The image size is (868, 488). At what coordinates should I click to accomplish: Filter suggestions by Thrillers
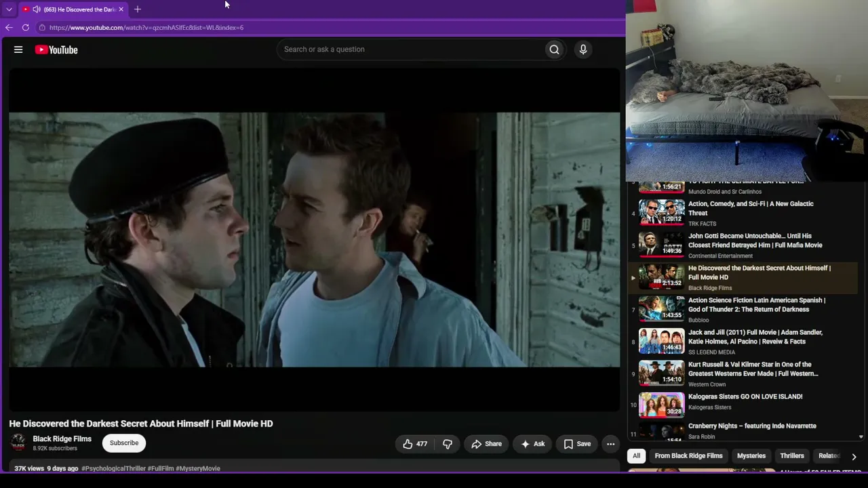coord(792,456)
